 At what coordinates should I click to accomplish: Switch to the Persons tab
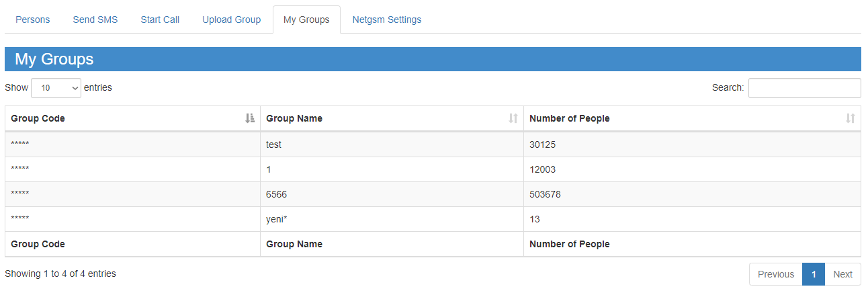(33, 19)
